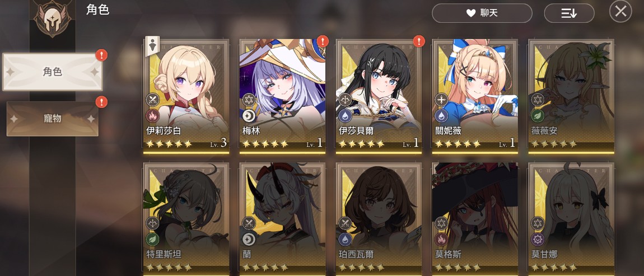Screen dimensions: 644x276
Task: Select the 伊莉莎白 character card
Action: click(186, 96)
